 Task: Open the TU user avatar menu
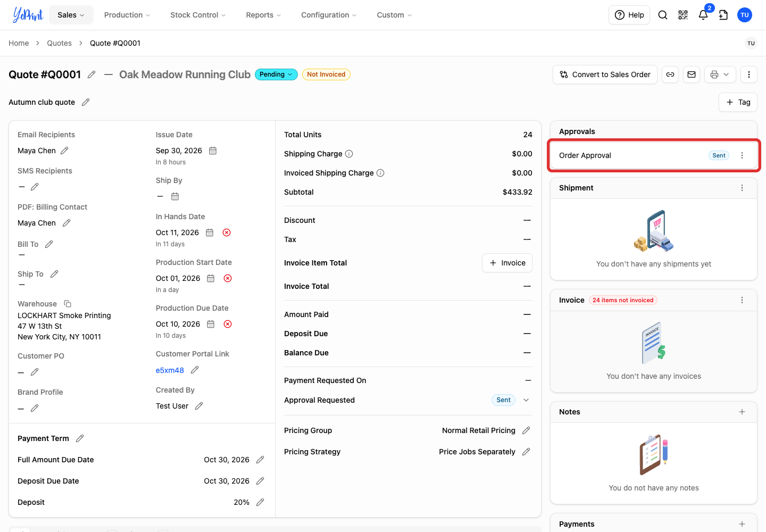coord(745,15)
